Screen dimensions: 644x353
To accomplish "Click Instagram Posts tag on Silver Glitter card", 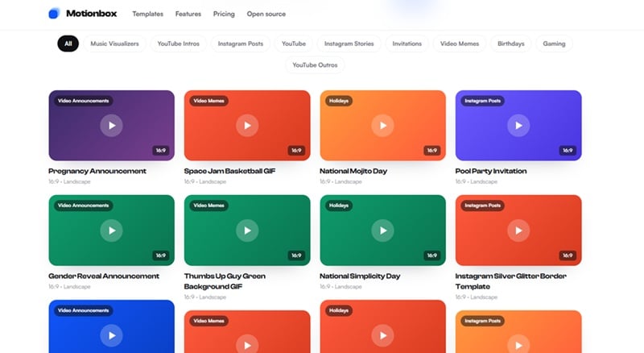I will coord(482,206).
